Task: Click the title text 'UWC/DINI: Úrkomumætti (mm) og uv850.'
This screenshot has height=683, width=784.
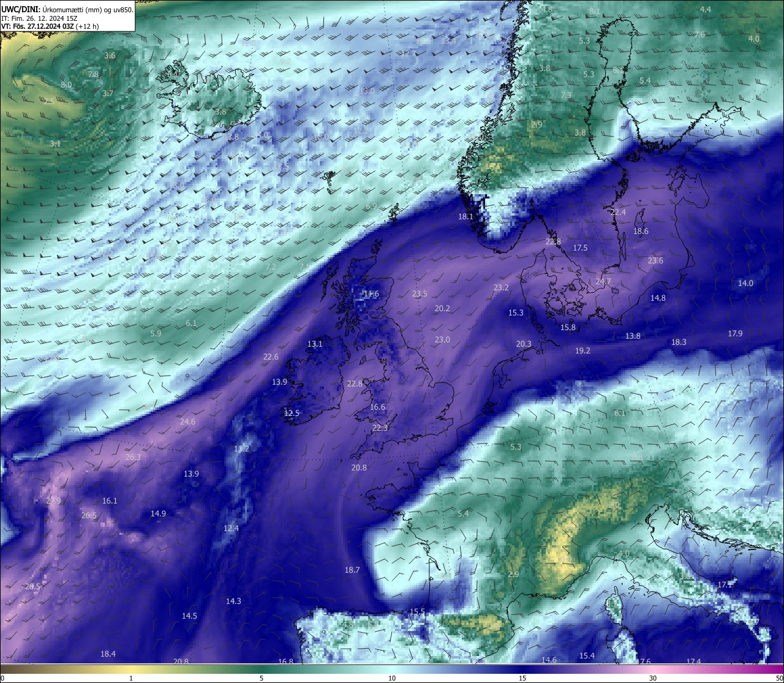Action: click(x=67, y=9)
